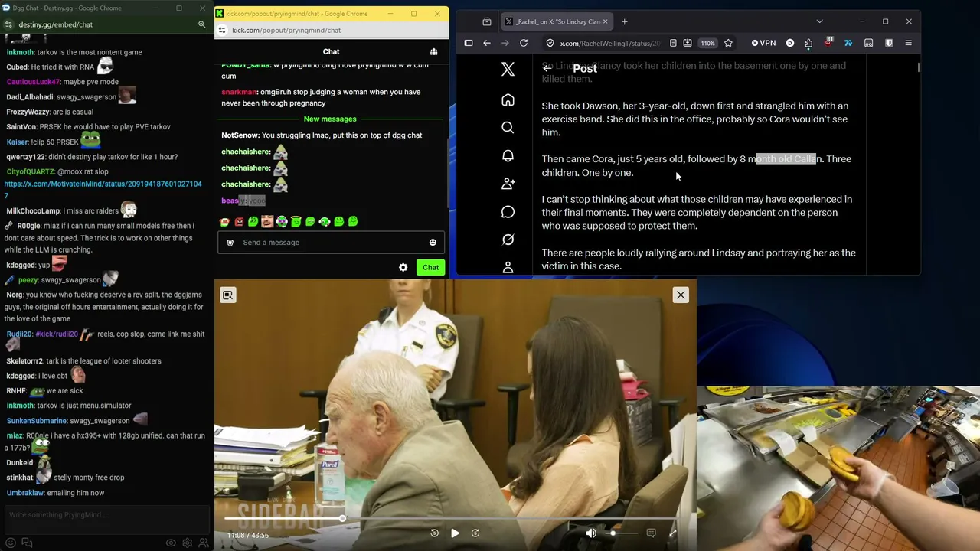The height and width of the screenshot is (551, 980).
Task: Open the list all tabs chevron
Action: point(819,21)
